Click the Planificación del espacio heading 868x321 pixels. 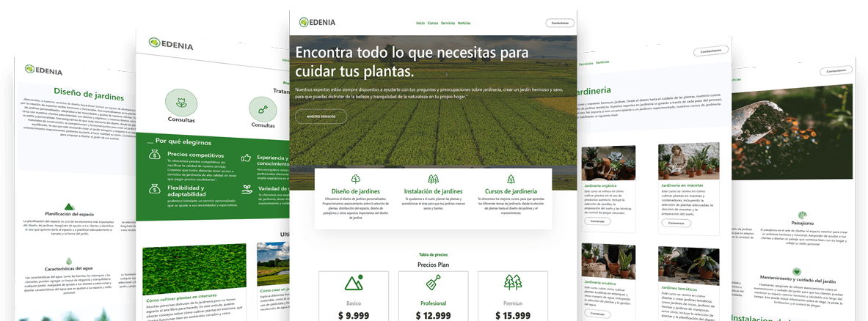[x=70, y=214]
